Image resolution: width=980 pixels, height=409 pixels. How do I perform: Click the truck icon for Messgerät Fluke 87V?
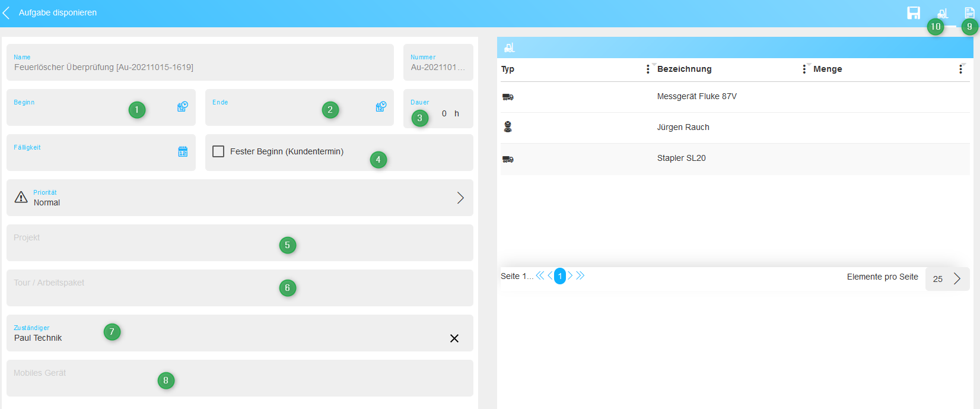(508, 97)
